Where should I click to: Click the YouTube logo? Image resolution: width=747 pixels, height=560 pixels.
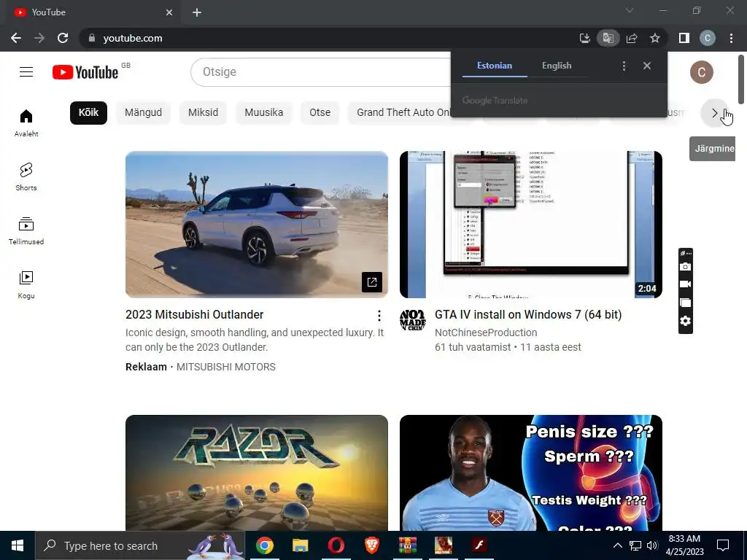coord(85,72)
